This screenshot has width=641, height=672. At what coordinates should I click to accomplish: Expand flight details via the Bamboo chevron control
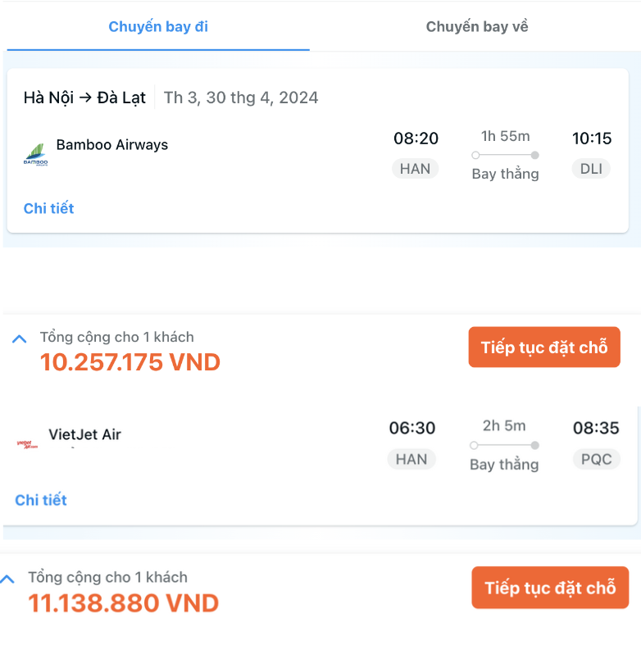(x=20, y=337)
